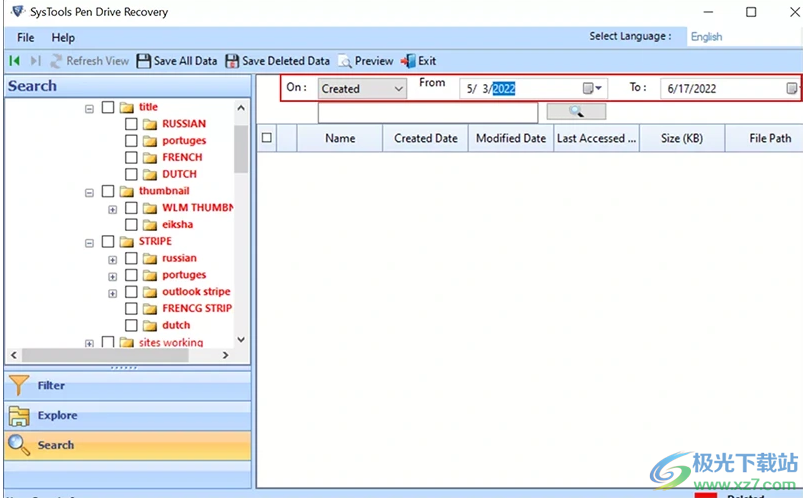The image size is (809, 501).
Task: Open the From date calendar picker
Action: (592, 89)
